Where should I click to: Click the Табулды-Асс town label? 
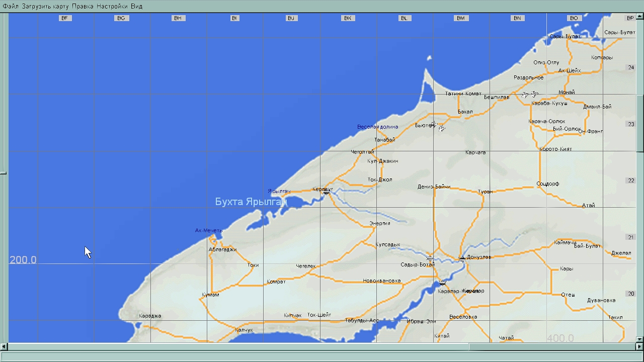tap(362, 320)
